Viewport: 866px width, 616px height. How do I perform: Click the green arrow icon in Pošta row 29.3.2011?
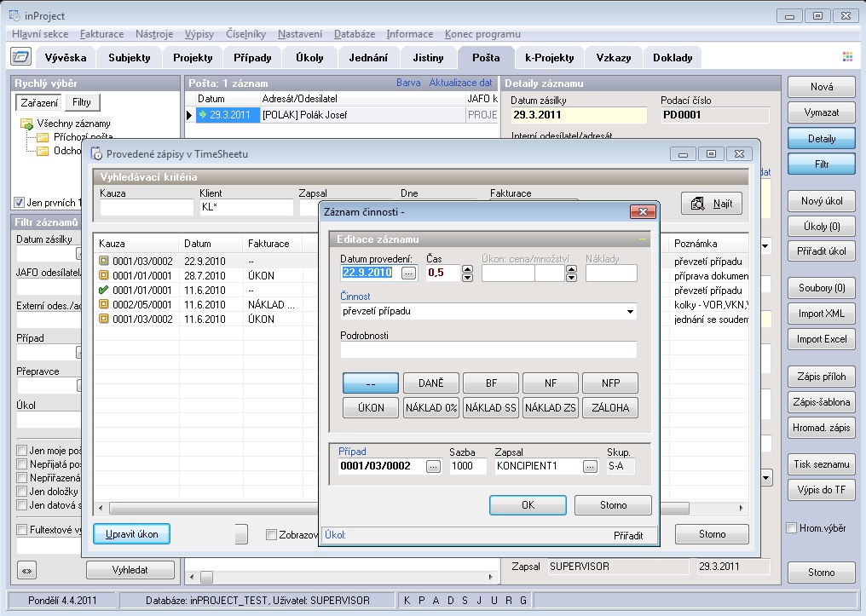coord(203,115)
